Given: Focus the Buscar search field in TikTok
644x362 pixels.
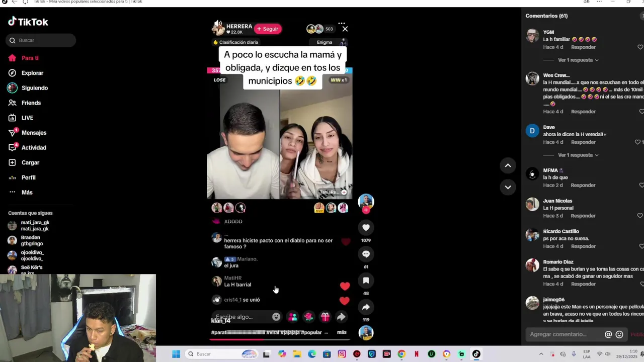Looking at the screenshot, I should [x=41, y=40].
